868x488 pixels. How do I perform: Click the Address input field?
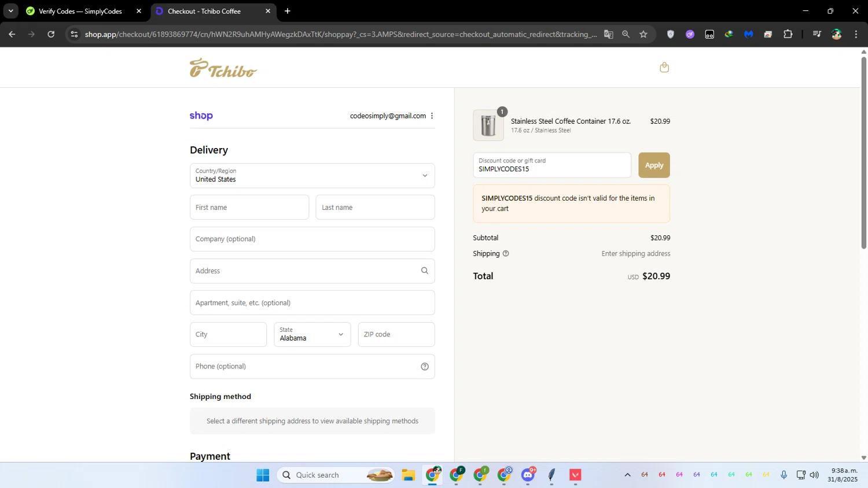point(312,271)
